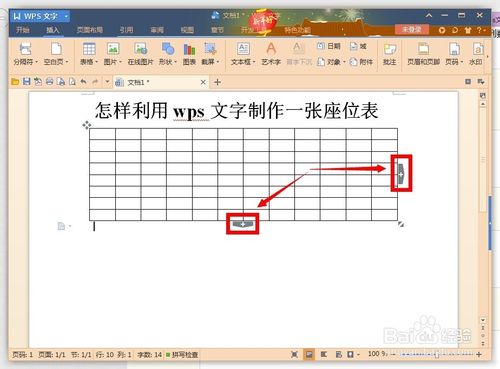Switch to page layout view in status bar
The image size is (500, 369).
(x=309, y=354)
